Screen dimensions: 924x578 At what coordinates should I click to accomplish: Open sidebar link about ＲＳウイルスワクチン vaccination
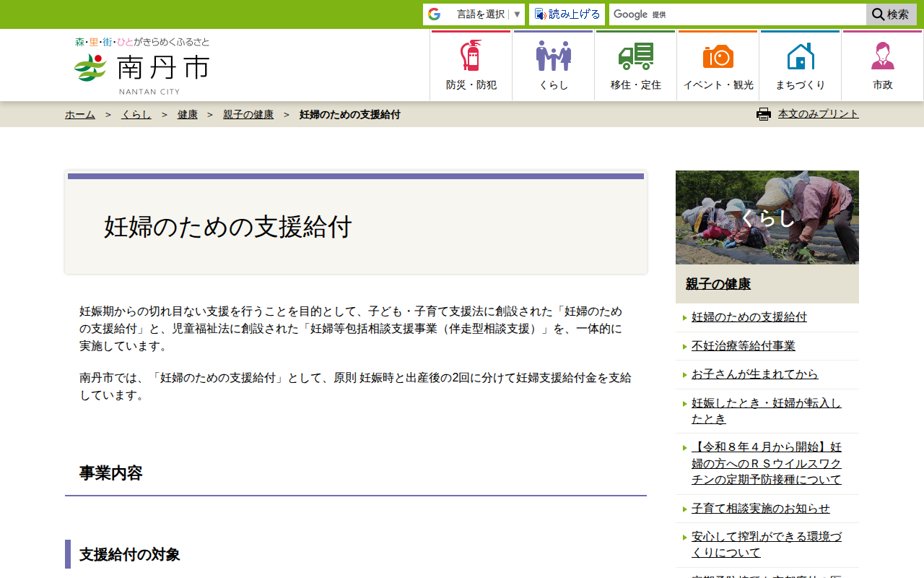click(767, 463)
